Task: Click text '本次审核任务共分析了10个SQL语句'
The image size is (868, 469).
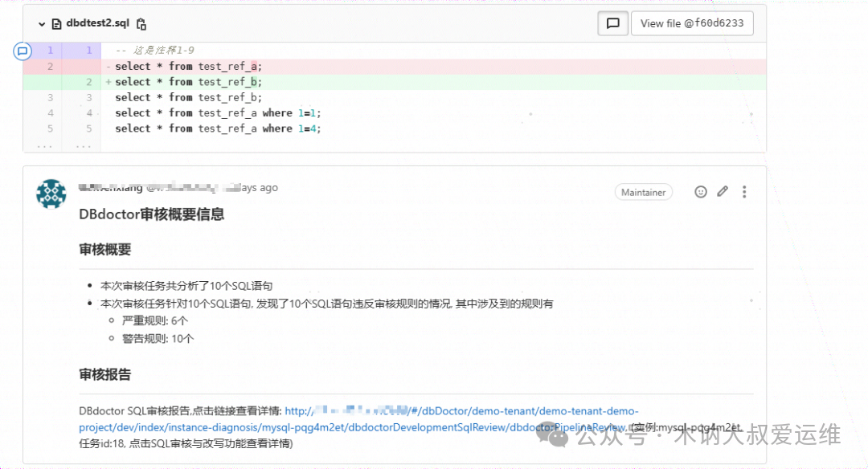Action: click(186, 286)
